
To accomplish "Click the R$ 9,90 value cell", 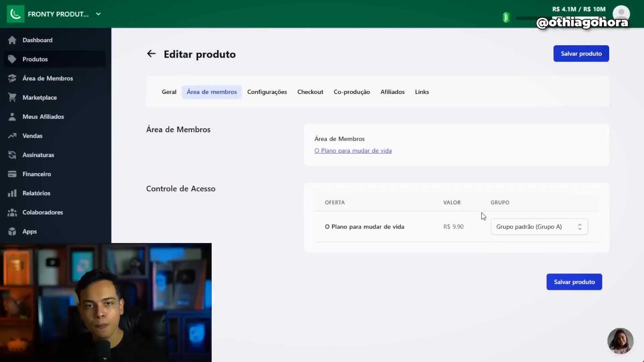I will [453, 227].
